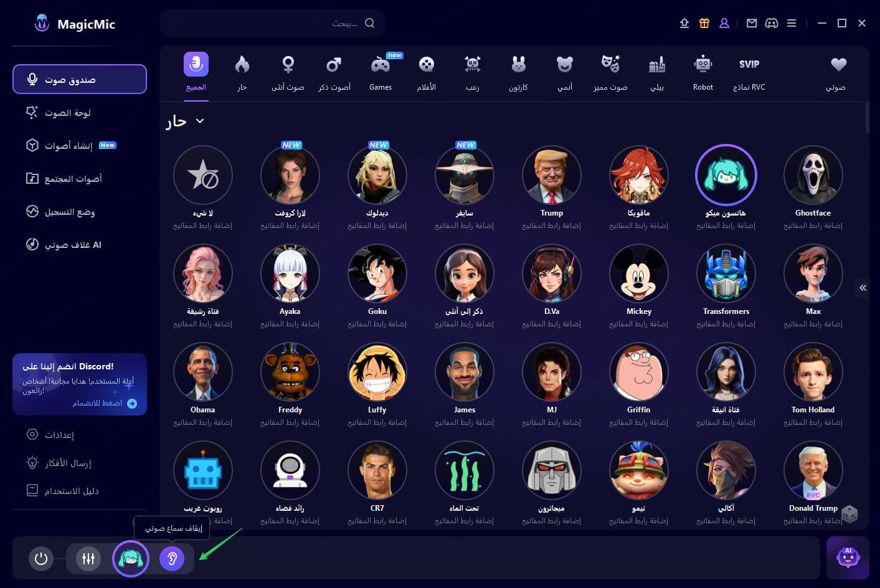Open إعدادات settings entry
The width and height of the screenshot is (880, 588).
pyautogui.click(x=50, y=434)
